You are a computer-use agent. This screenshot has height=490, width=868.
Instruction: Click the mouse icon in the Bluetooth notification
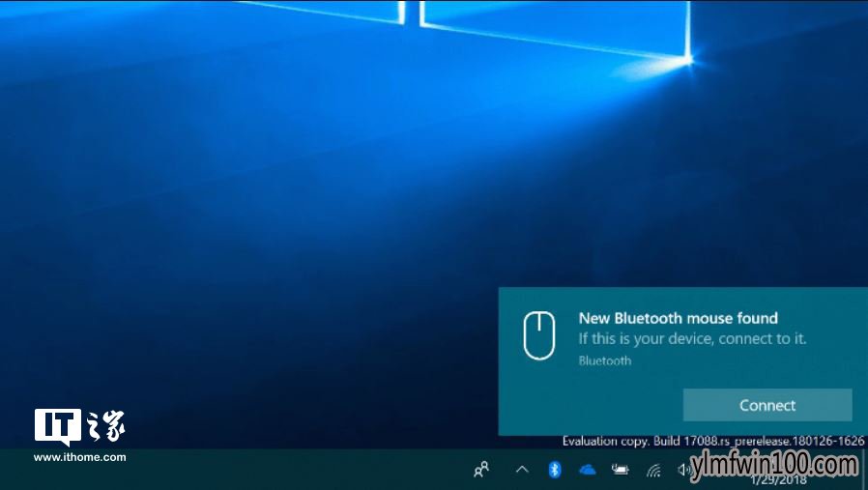tap(539, 335)
